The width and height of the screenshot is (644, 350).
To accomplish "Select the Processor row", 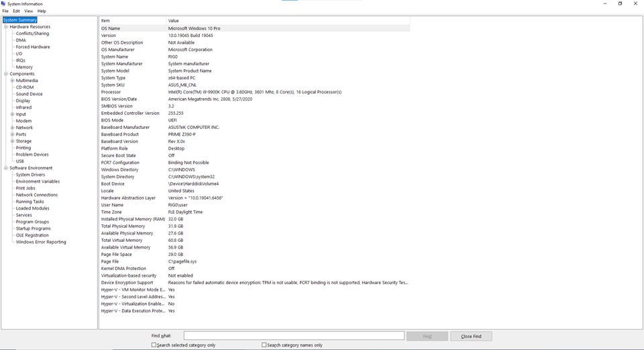I will pos(255,92).
